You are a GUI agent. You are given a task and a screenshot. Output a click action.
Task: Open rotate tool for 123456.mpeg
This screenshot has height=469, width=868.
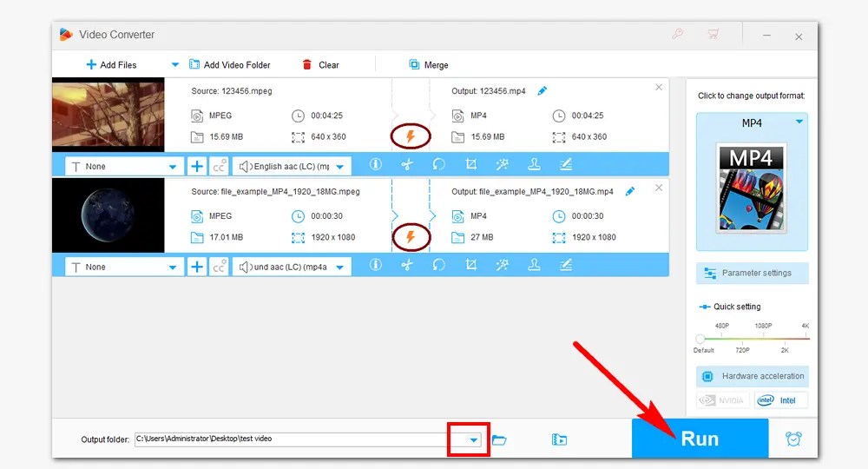438,164
